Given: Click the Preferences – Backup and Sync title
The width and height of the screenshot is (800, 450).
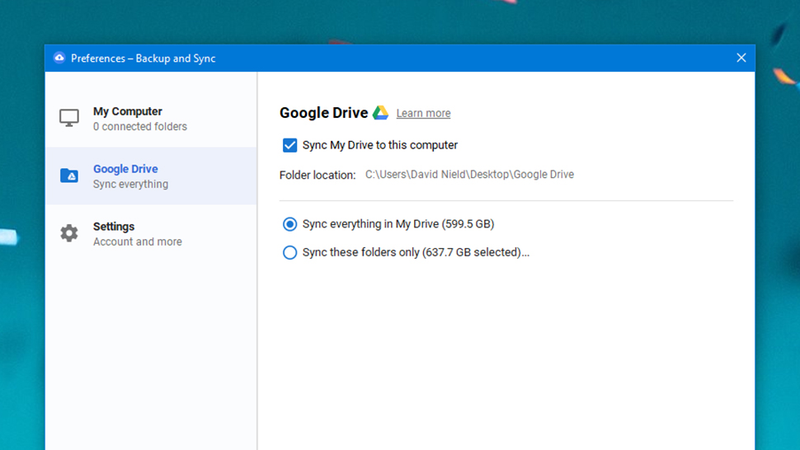Looking at the screenshot, I should coord(143,58).
